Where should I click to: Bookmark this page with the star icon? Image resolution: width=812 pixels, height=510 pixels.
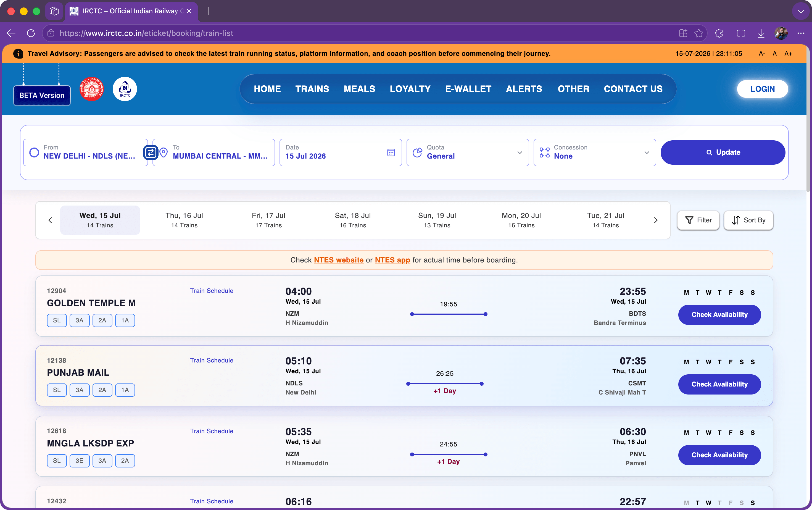click(x=699, y=33)
